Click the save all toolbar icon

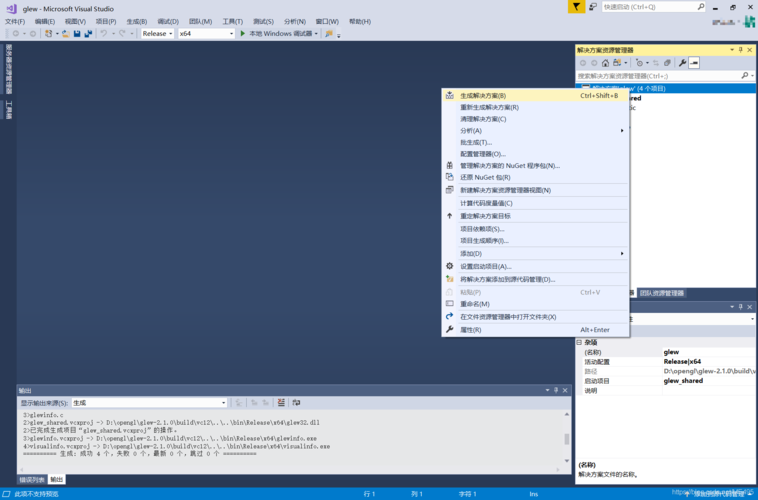88,33
